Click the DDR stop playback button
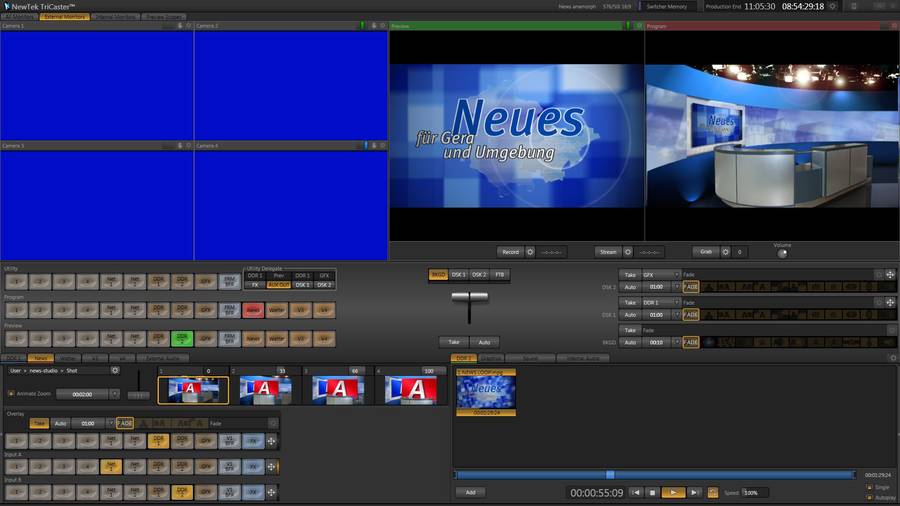 (x=652, y=492)
